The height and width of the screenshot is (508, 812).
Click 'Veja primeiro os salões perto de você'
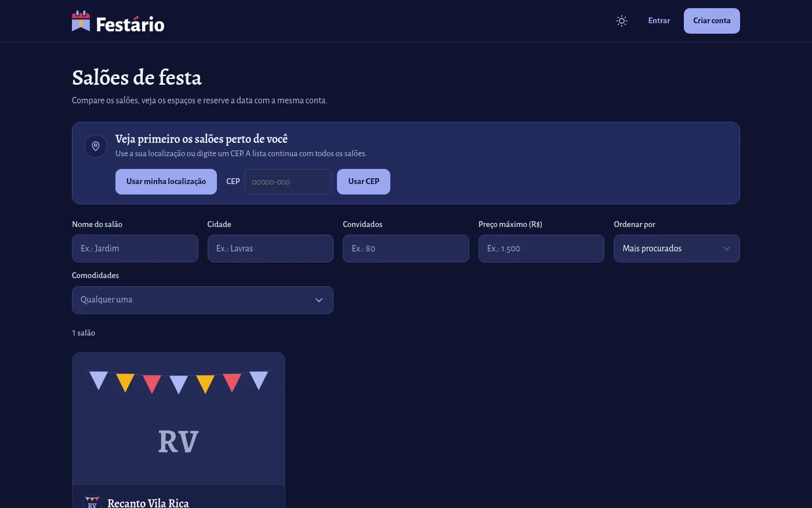[x=201, y=139]
